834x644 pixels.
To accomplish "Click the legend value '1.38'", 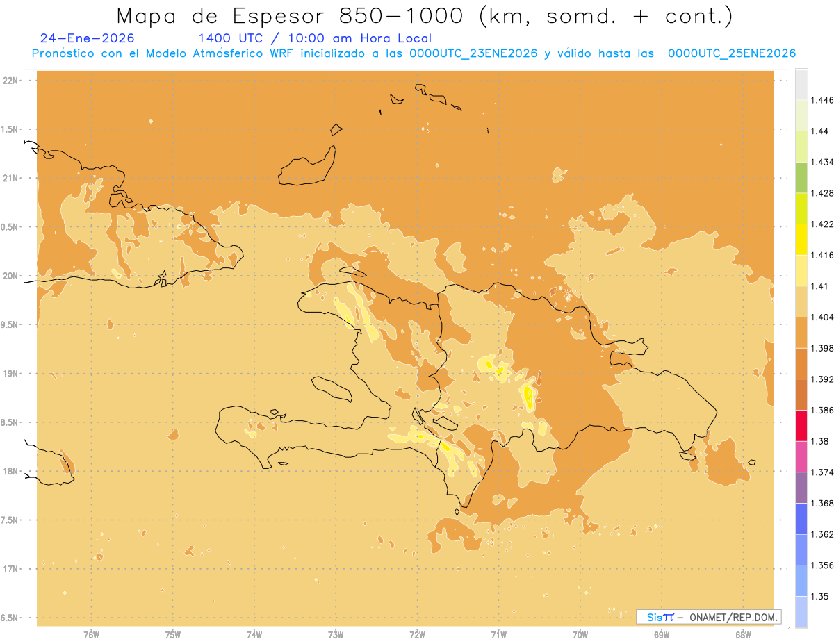I will coord(818,441).
